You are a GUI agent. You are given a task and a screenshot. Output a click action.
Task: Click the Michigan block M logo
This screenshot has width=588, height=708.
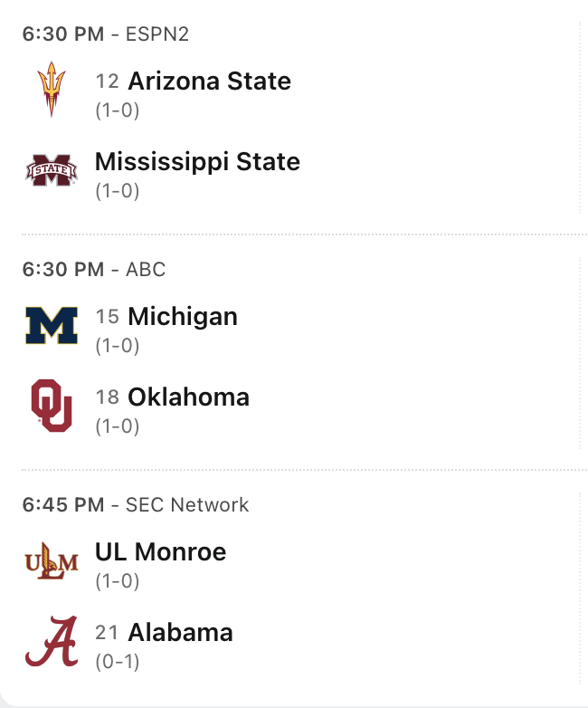pyautogui.click(x=51, y=326)
